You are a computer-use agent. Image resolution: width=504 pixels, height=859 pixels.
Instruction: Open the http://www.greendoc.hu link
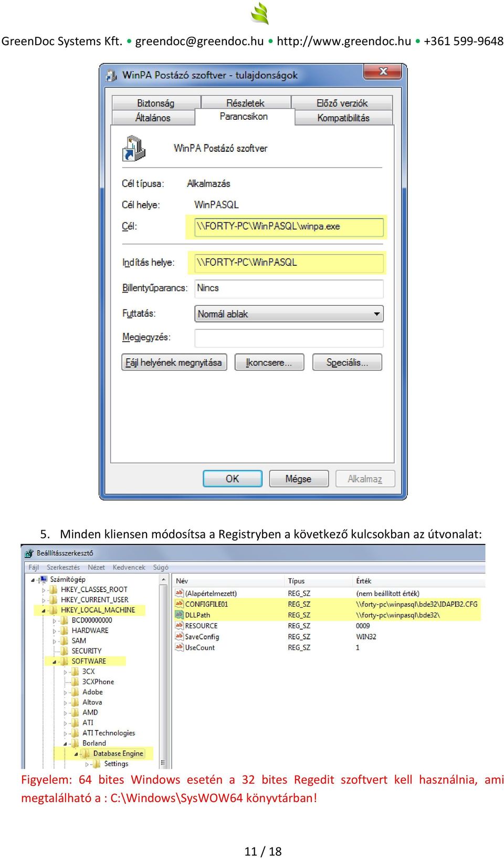(x=344, y=41)
